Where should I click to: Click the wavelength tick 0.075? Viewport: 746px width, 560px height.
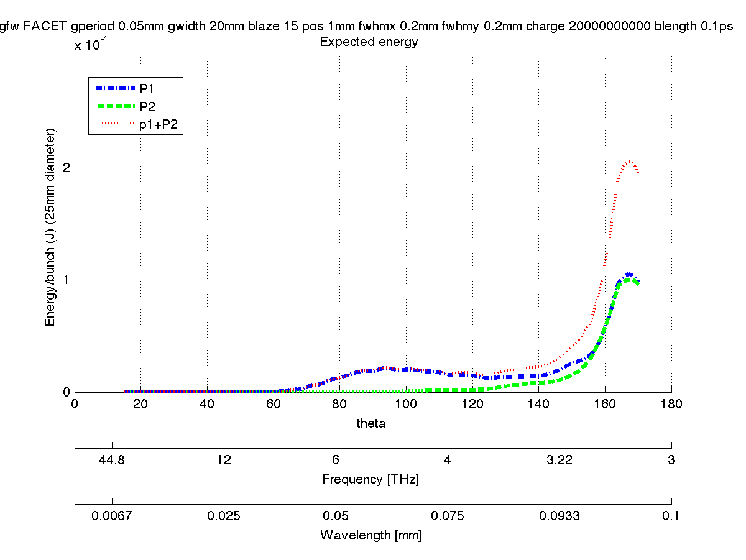448,516
